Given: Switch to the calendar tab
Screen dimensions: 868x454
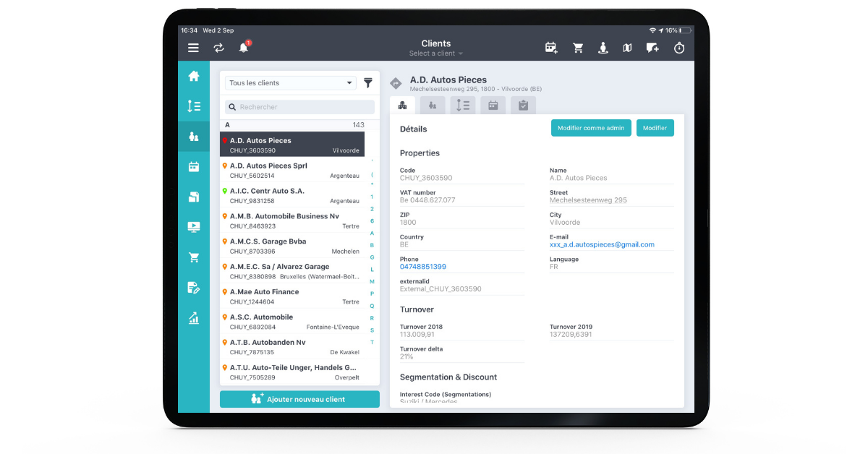Looking at the screenshot, I should (493, 106).
